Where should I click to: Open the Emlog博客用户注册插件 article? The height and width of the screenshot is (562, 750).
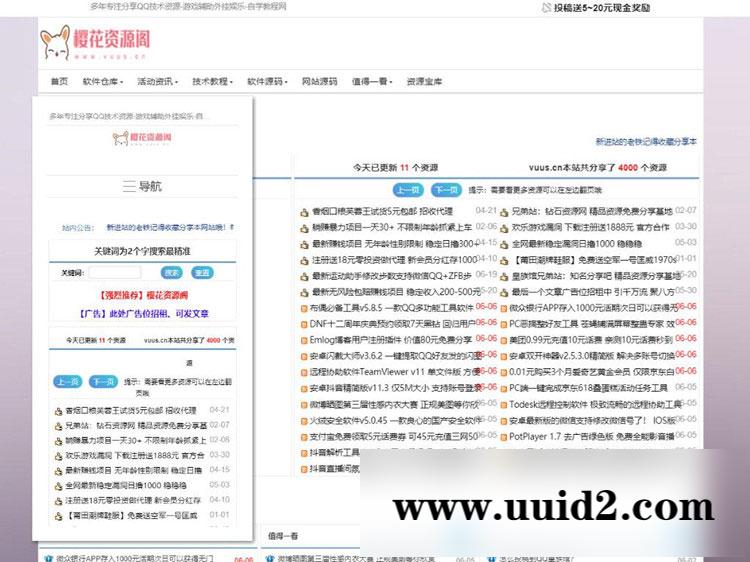click(390, 341)
